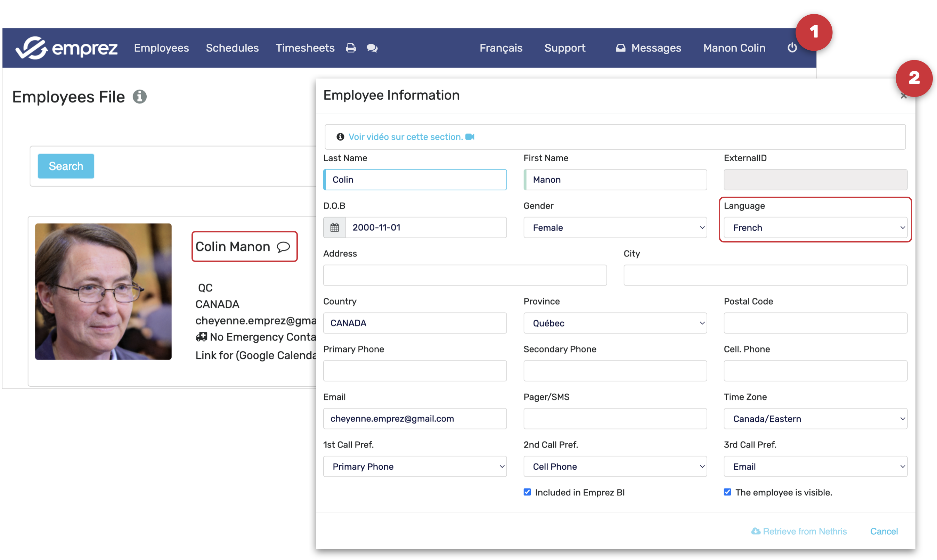Open the Schedules menu
Viewport: 937px width, 560px height.
(x=232, y=48)
